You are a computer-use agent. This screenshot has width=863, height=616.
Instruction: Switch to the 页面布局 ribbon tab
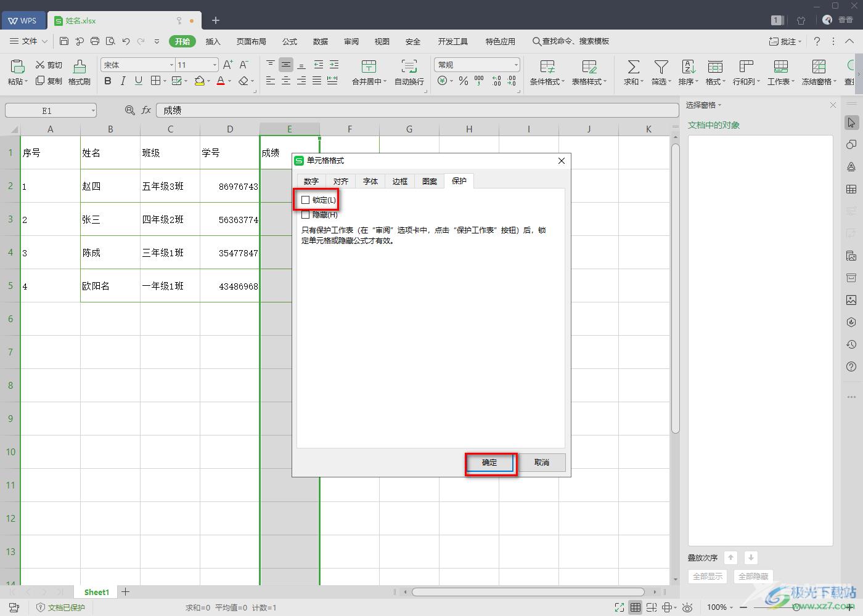point(252,41)
